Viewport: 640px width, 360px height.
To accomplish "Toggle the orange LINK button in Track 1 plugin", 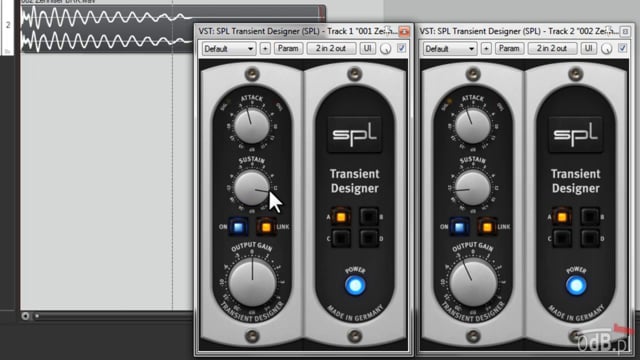I will tap(266, 227).
